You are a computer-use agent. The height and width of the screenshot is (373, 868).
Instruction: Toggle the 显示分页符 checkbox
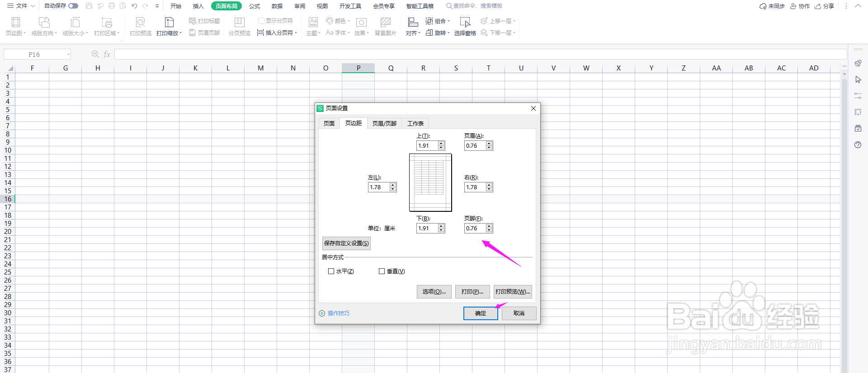click(x=261, y=21)
